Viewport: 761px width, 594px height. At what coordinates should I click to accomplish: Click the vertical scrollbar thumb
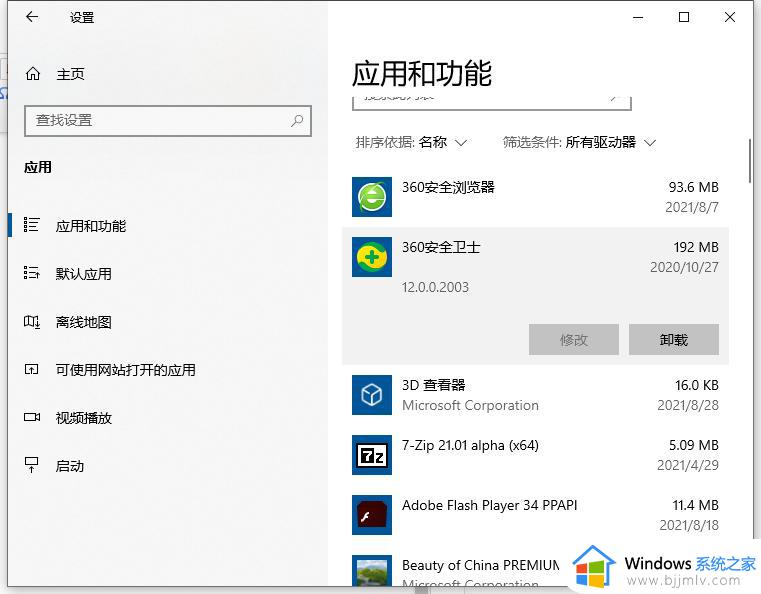pos(751,161)
